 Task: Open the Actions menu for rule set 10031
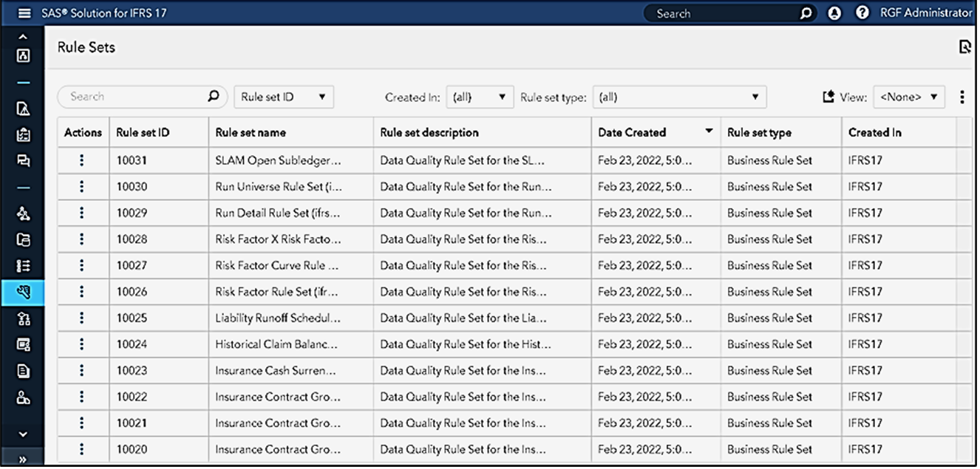tap(82, 160)
